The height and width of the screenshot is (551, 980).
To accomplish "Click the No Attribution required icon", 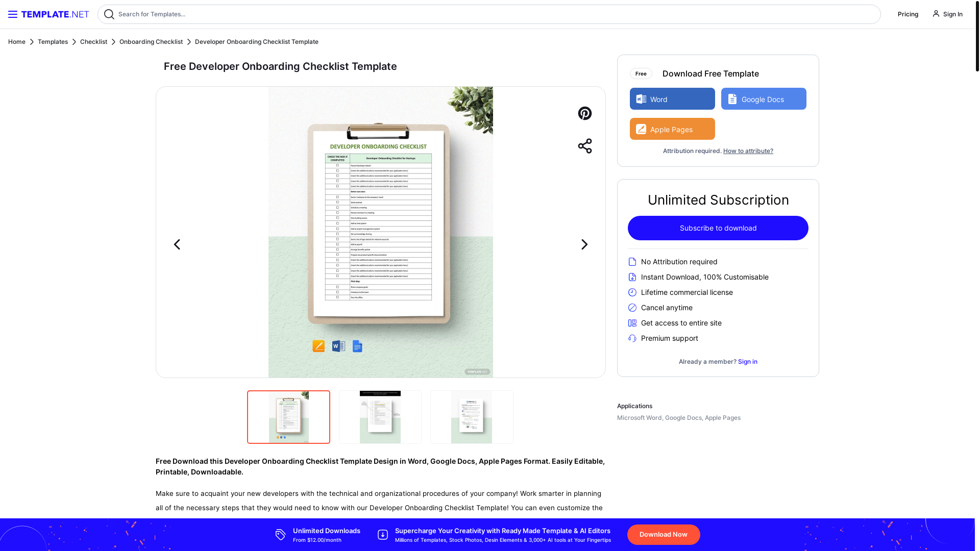I will click(632, 262).
